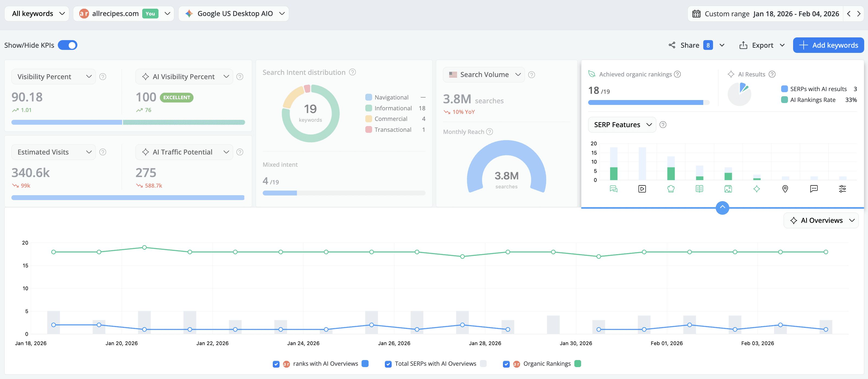Image resolution: width=868 pixels, height=379 pixels.
Task: Click the next arrow for date range
Action: pyautogui.click(x=859, y=14)
